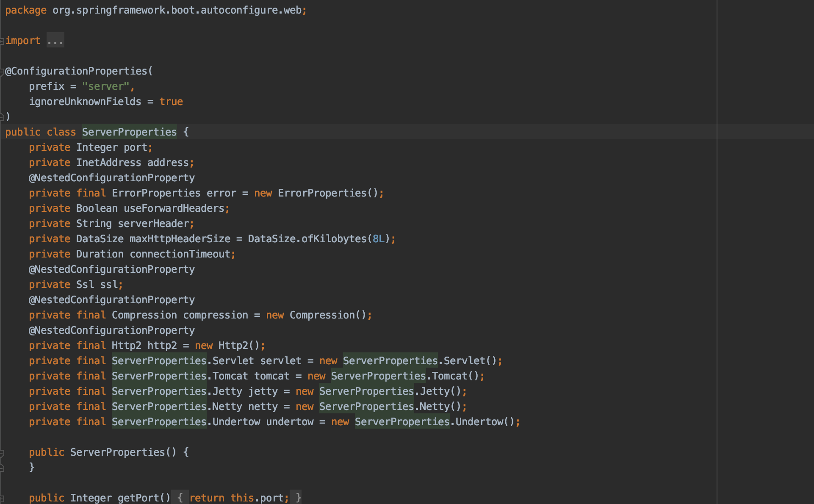Click the ErrorProperties type reference
The image size is (814, 504).
(156, 193)
